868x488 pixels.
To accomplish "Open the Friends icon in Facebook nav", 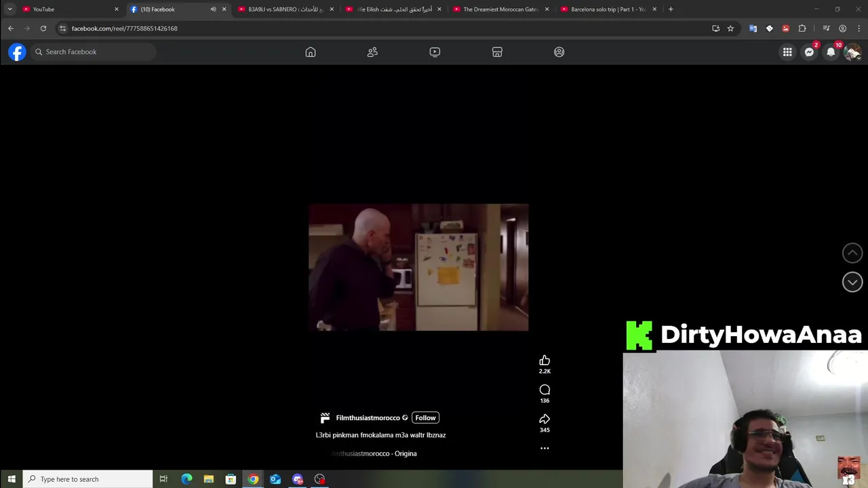I will point(372,52).
